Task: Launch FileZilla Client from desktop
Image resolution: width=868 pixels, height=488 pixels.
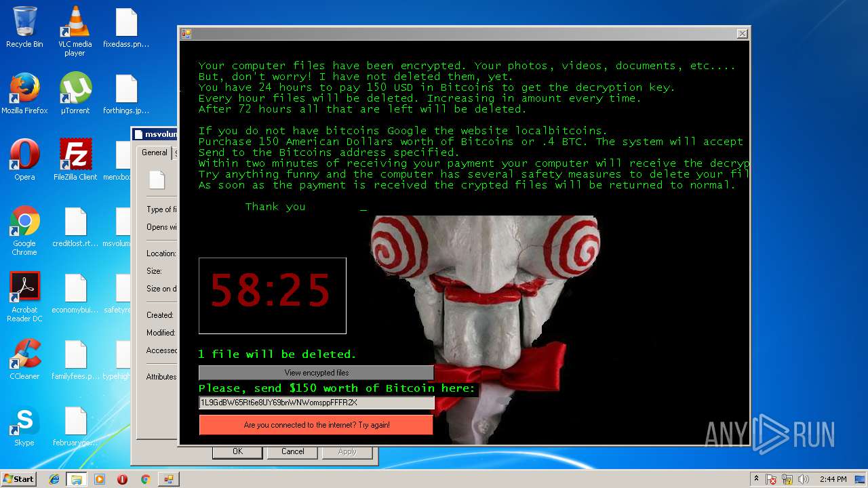Action: pos(75,160)
